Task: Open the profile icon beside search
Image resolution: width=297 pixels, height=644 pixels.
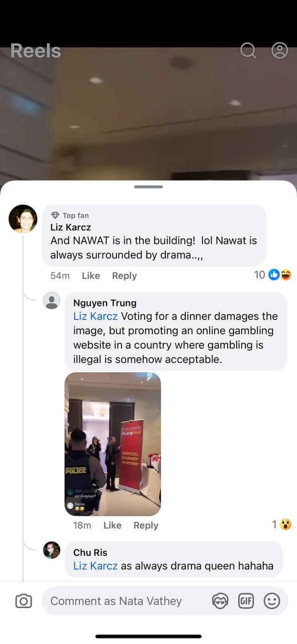Action: click(279, 50)
